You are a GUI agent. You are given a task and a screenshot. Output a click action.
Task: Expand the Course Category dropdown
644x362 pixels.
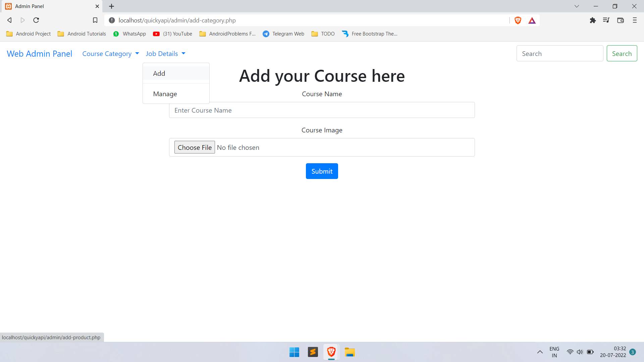pyautogui.click(x=110, y=54)
